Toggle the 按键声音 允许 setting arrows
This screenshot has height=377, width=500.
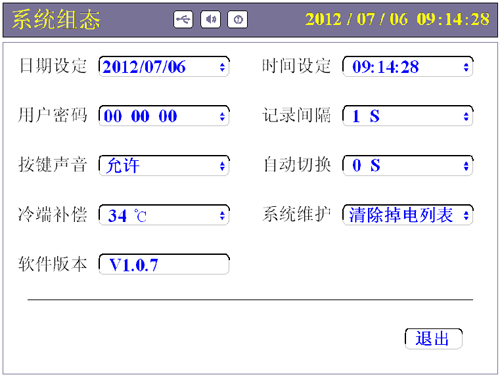click(x=222, y=166)
